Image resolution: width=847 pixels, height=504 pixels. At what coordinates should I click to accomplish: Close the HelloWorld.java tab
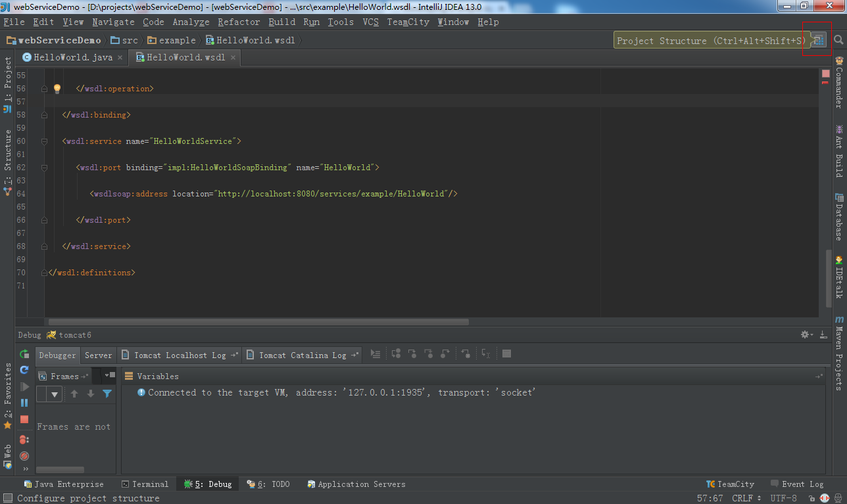120,57
